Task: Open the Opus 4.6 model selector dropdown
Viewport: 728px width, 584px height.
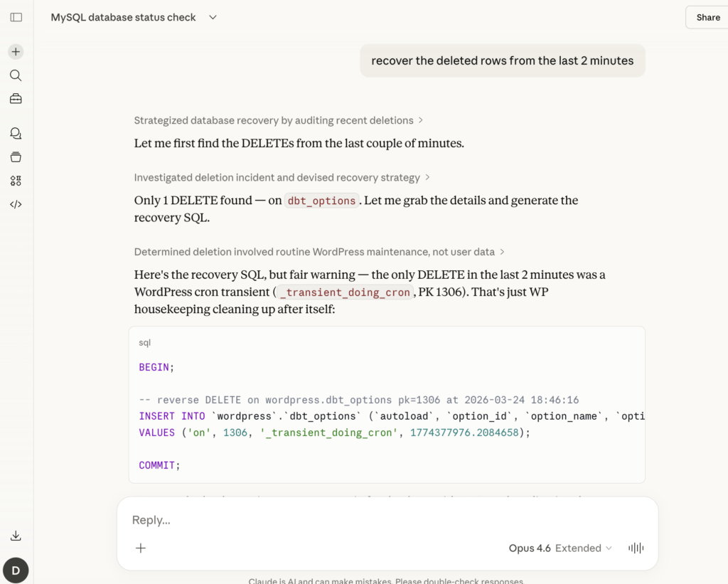Action: [x=560, y=548]
